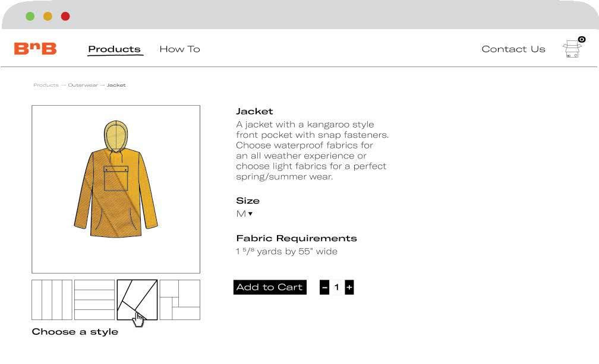
Task: Click the green window control dot
Action: 30,16
